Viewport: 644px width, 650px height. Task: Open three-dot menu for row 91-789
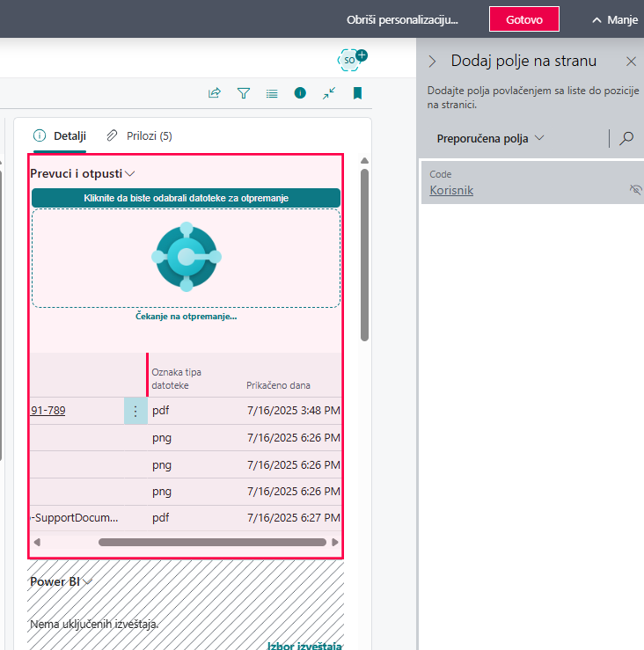click(x=135, y=411)
